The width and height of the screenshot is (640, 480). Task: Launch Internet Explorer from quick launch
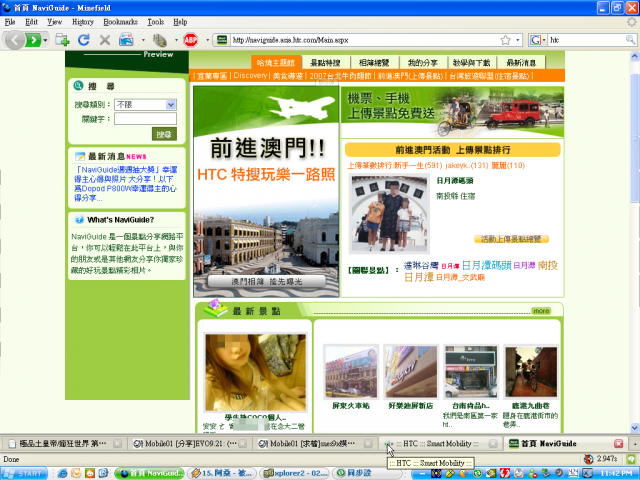pyautogui.click(x=62, y=473)
